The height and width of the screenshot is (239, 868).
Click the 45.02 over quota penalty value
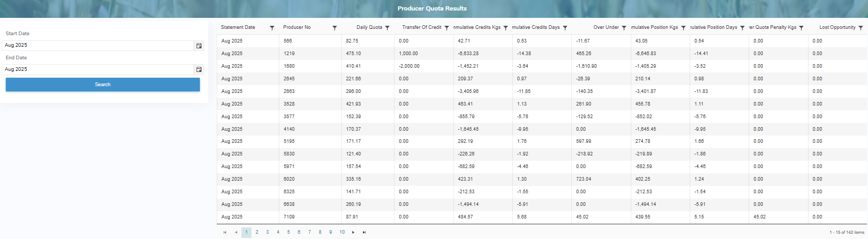tap(760, 217)
